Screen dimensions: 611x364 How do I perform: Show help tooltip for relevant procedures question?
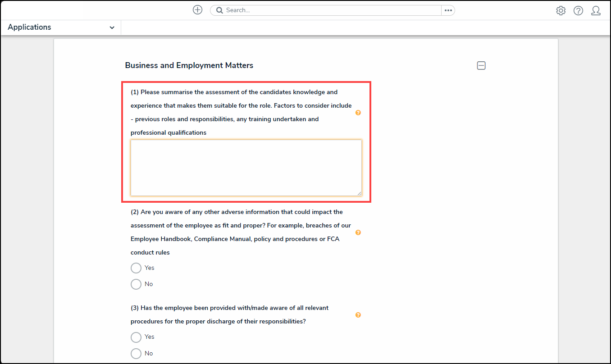tap(358, 315)
